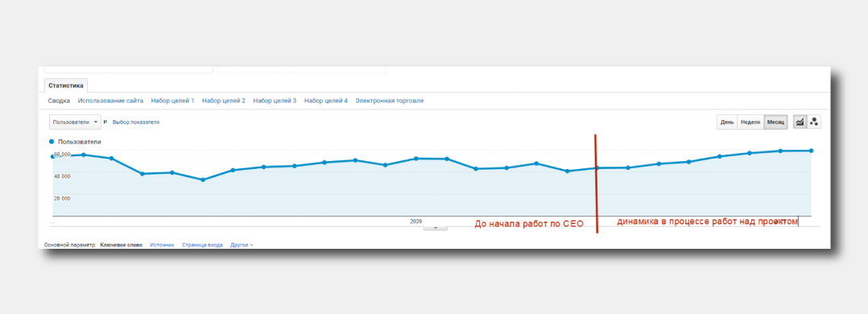Click the Выбор показателя link
The image size is (868, 314).
[x=135, y=122]
